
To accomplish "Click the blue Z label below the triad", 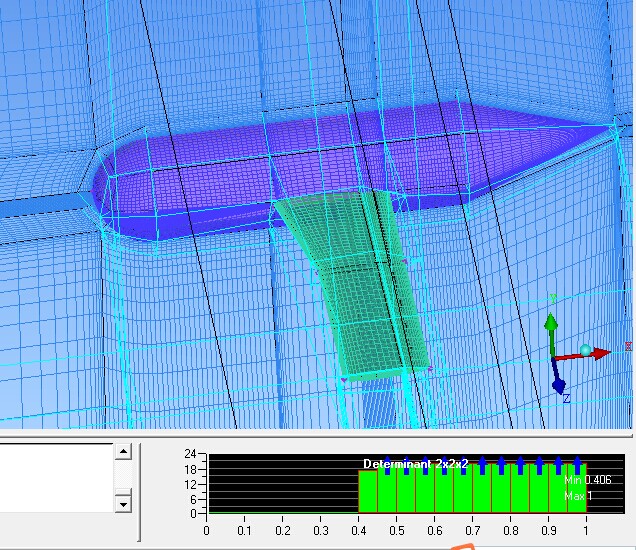I will coord(566,399).
